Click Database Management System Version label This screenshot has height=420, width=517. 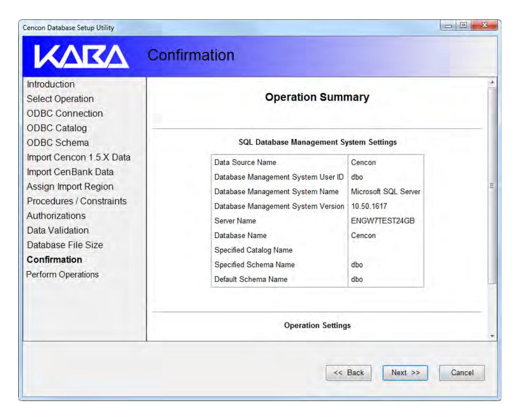279,206
